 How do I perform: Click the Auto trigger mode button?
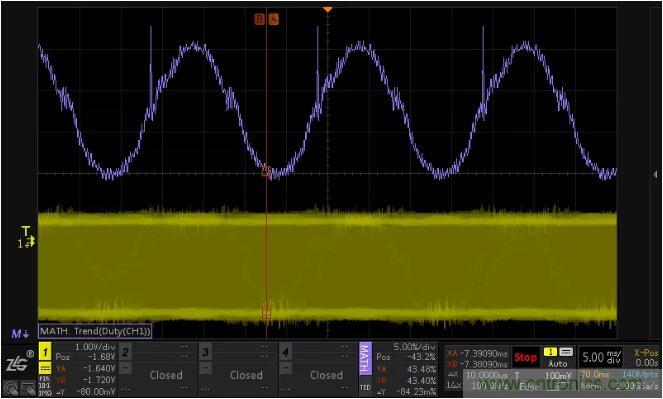pyautogui.click(x=558, y=363)
